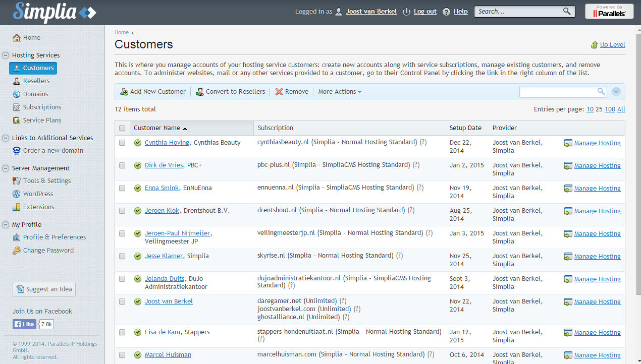The width and height of the screenshot is (641, 364).
Task: Collapse the My Profile section
Action: pos(6,225)
